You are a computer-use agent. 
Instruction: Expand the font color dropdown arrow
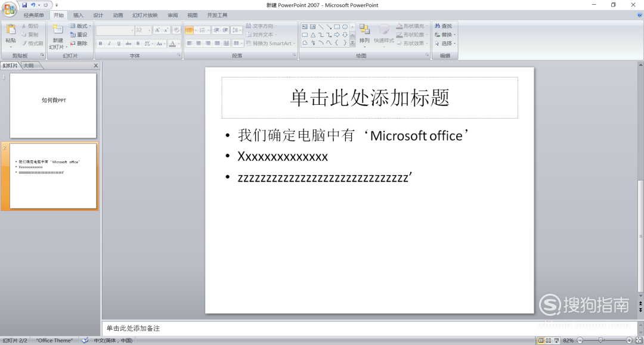click(179, 43)
